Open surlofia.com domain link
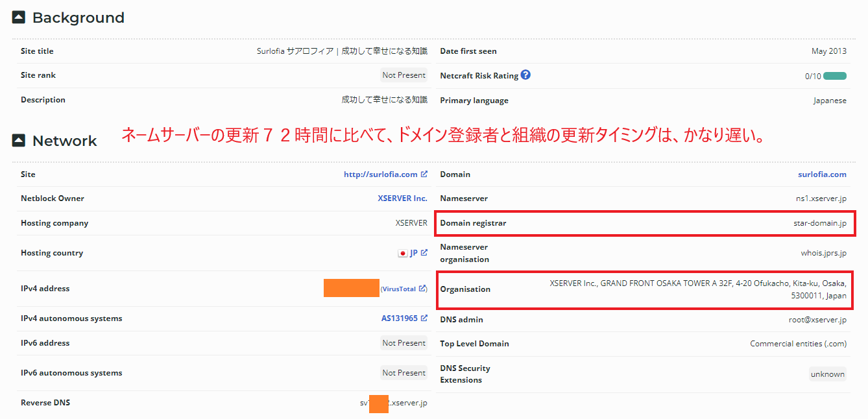This screenshot has width=868, height=419. point(822,174)
